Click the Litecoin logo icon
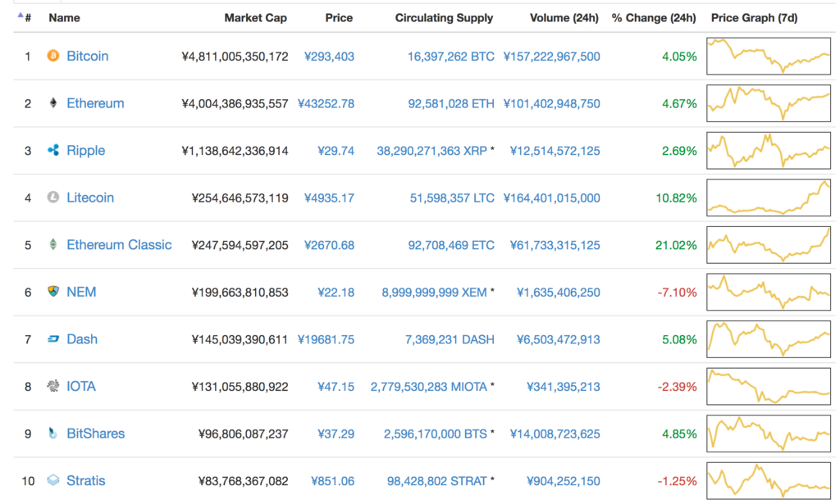Image resolution: width=840 pixels, height=504 pixels. click(53, 198)
